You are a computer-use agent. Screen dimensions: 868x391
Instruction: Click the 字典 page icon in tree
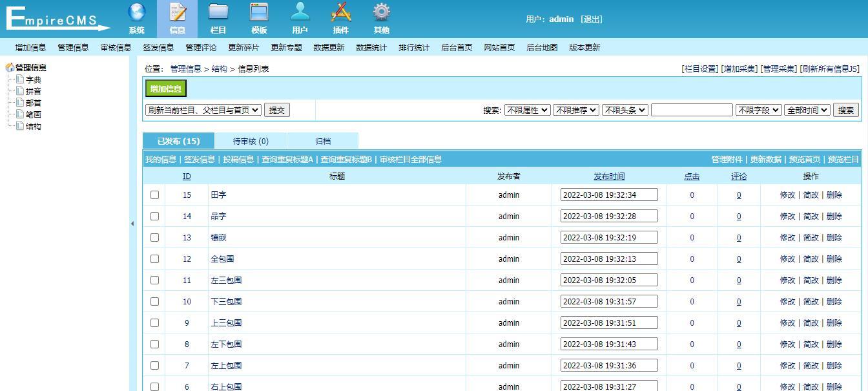[x=20, y=79]
